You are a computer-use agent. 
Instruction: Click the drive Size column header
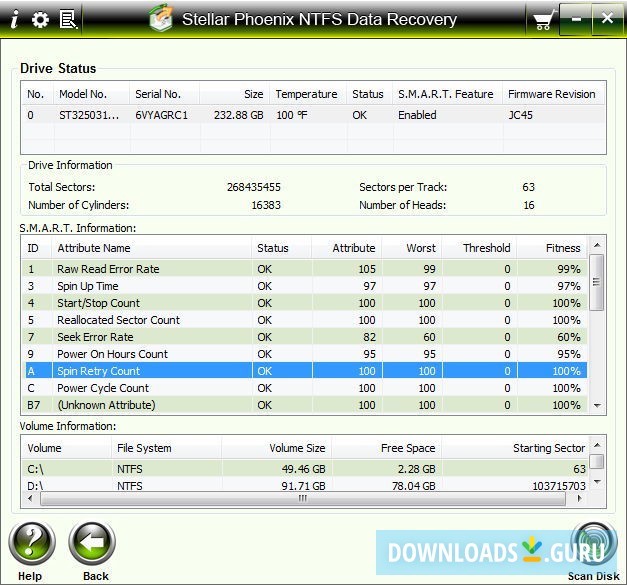pyautogui.click(x=235, y=94)
